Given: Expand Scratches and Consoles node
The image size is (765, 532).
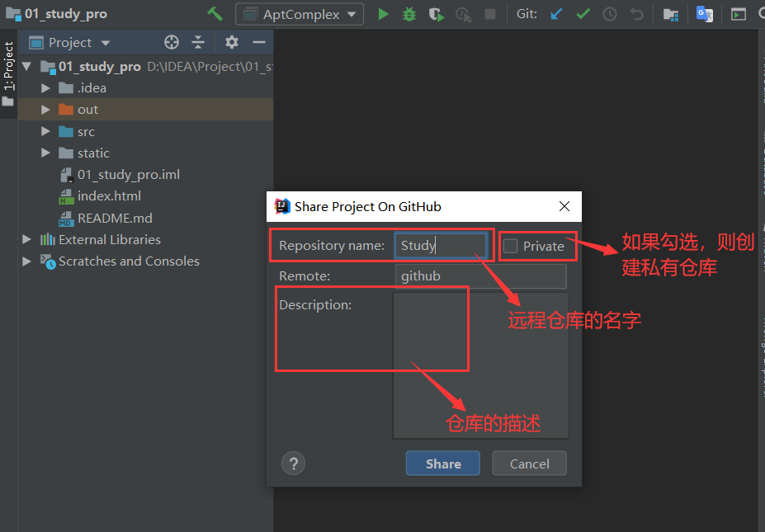Looking at the screenshot, I should point(26,261).
